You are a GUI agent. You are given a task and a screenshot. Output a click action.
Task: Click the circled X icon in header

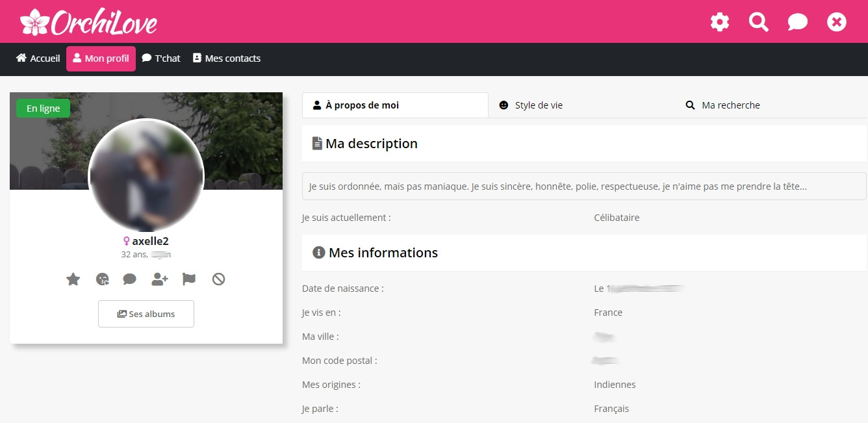[836, 22]
